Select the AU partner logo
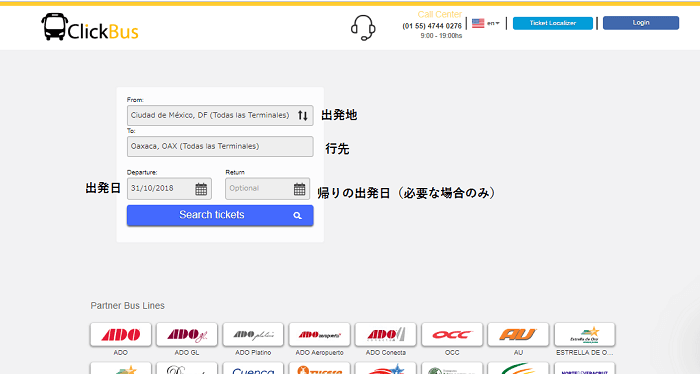 [518, 335]
